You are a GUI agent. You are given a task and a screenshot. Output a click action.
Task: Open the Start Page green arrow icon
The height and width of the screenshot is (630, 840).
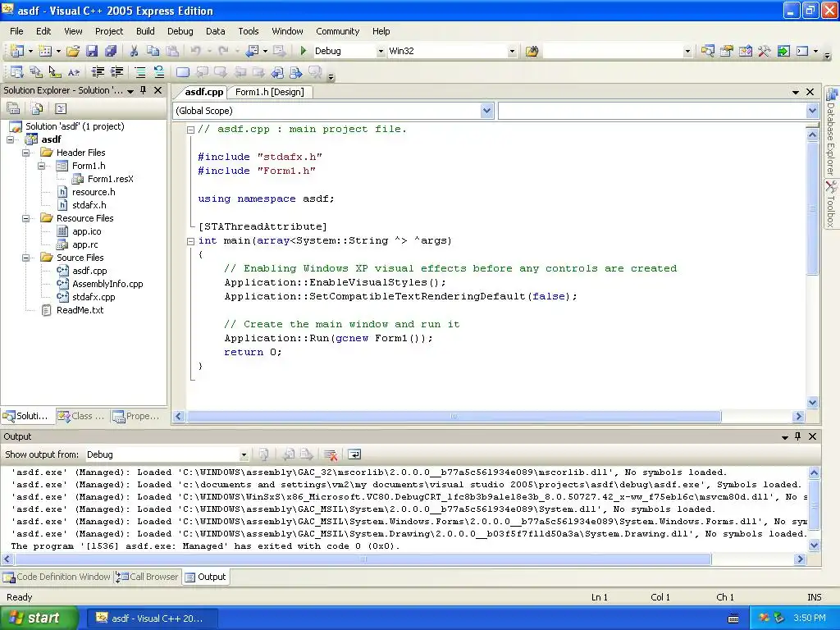pyautogui.click(x=783, y=51)
